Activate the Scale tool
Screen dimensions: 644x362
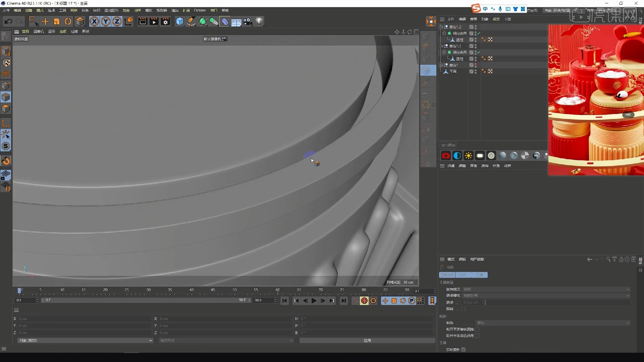[57, 21]
